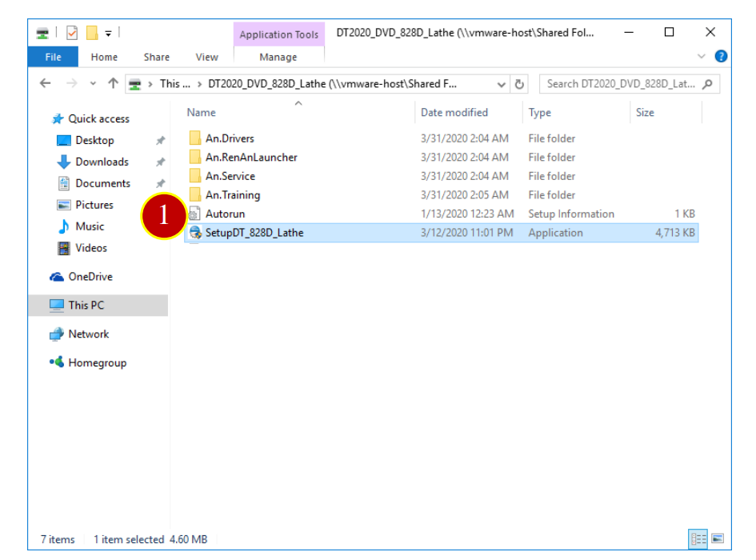
Task: Expand the address bar history dropdown
Action: click(x=502, y=85)
